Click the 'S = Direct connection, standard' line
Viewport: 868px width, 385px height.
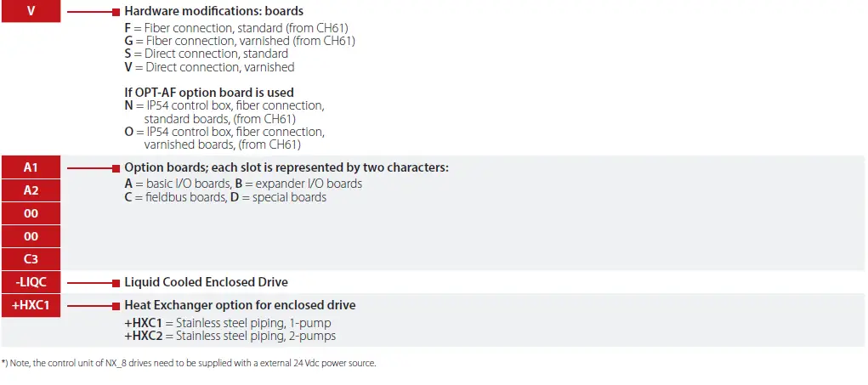pyautogui.click(x=206, y=54)
